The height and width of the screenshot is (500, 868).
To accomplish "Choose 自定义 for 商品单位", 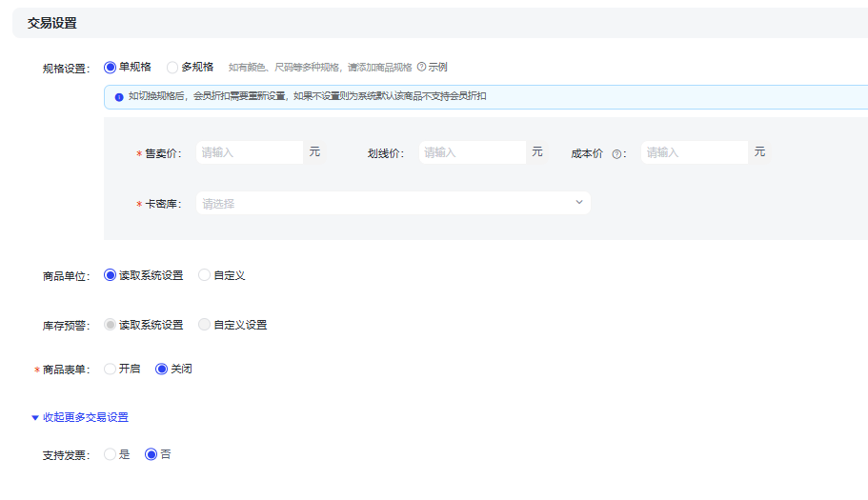I will point(205,275).
